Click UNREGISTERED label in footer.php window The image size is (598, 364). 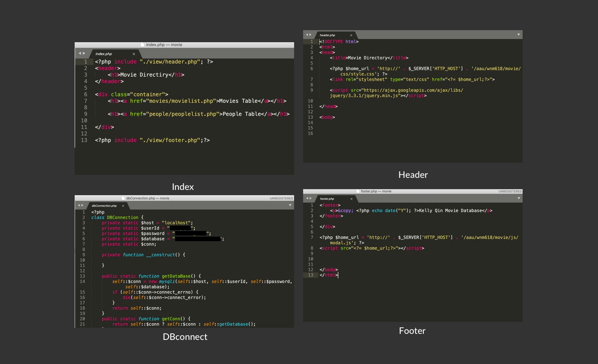(x=510, y=191)
